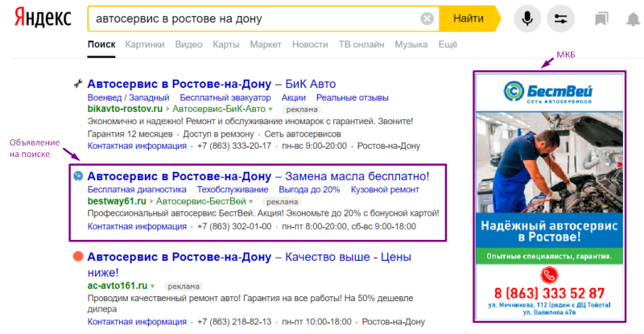Open Реальные отзывы sitelink

coord(352,97)
